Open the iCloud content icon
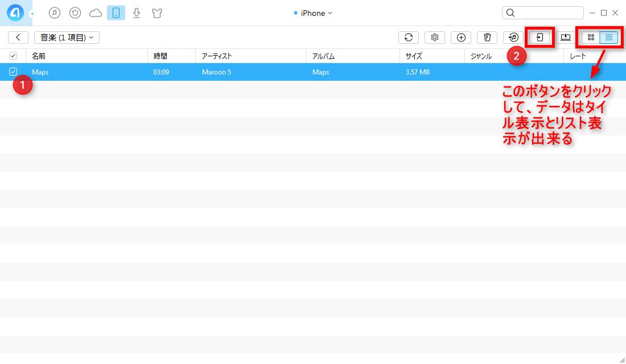Screen dimensions: 626x364 (96, 13)
